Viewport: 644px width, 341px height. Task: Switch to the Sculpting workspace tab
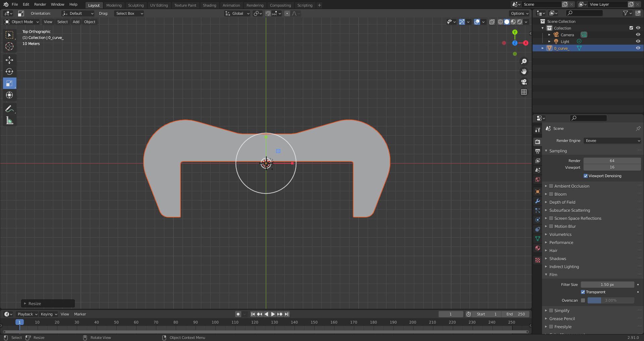[136, 5]
